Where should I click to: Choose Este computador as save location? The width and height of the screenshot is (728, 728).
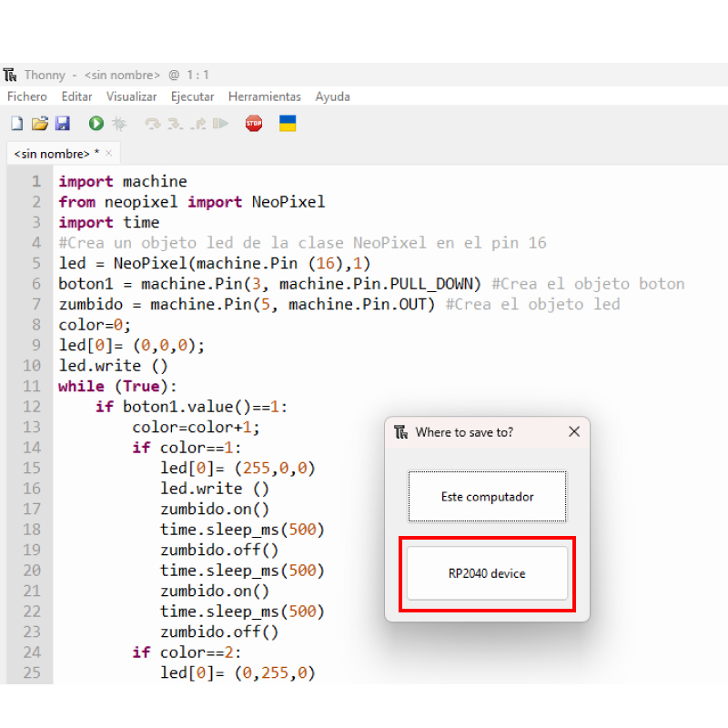(487, 497)
